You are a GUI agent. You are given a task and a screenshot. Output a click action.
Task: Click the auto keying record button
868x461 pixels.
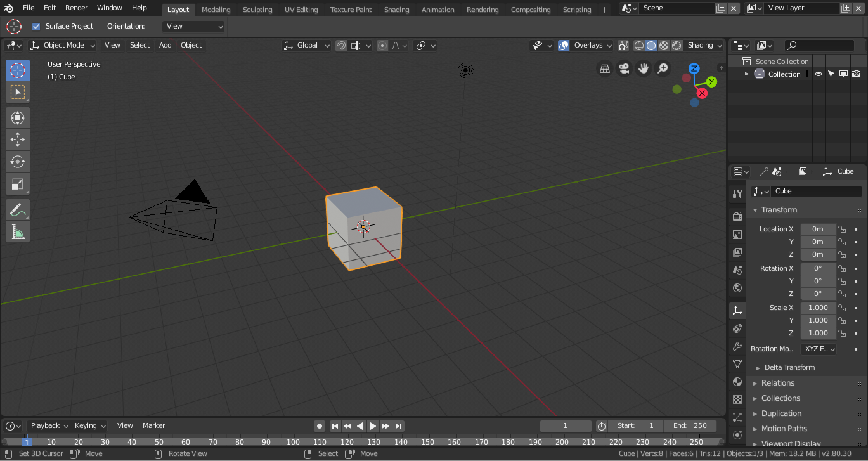point(320,426)
